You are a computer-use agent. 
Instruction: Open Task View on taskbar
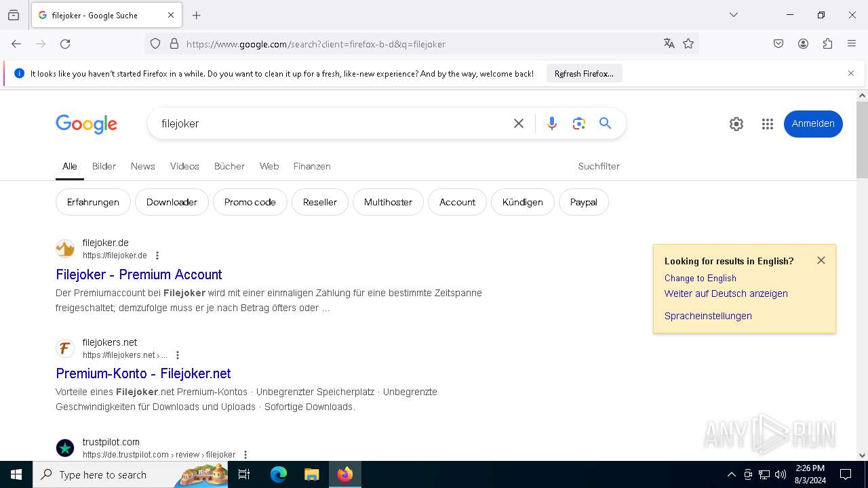[245, 474]
